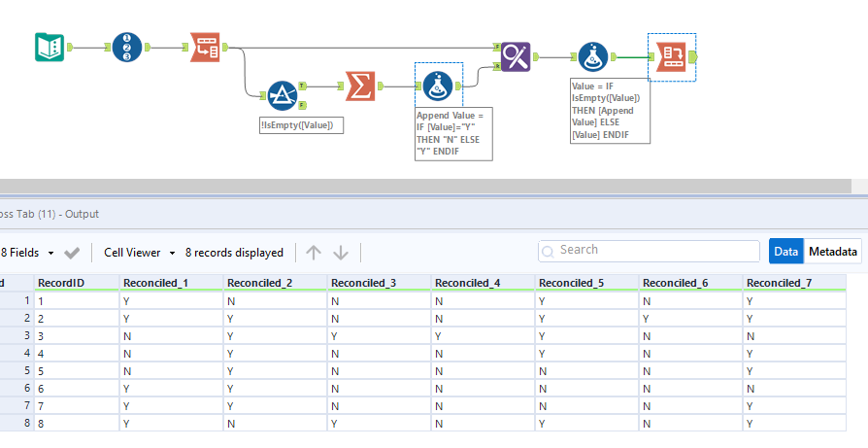
Task: Select the Cross Tab tool
Action: (x=671, y=57)
